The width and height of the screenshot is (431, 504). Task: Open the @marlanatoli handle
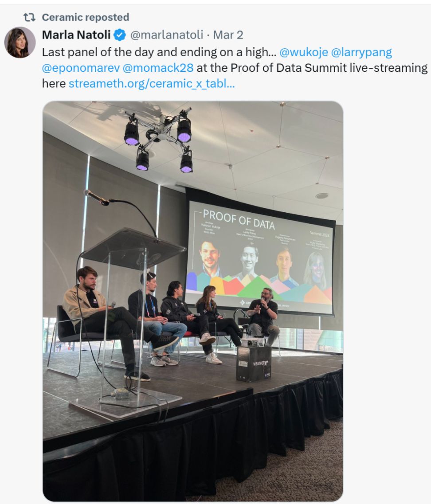coord(167,35)
